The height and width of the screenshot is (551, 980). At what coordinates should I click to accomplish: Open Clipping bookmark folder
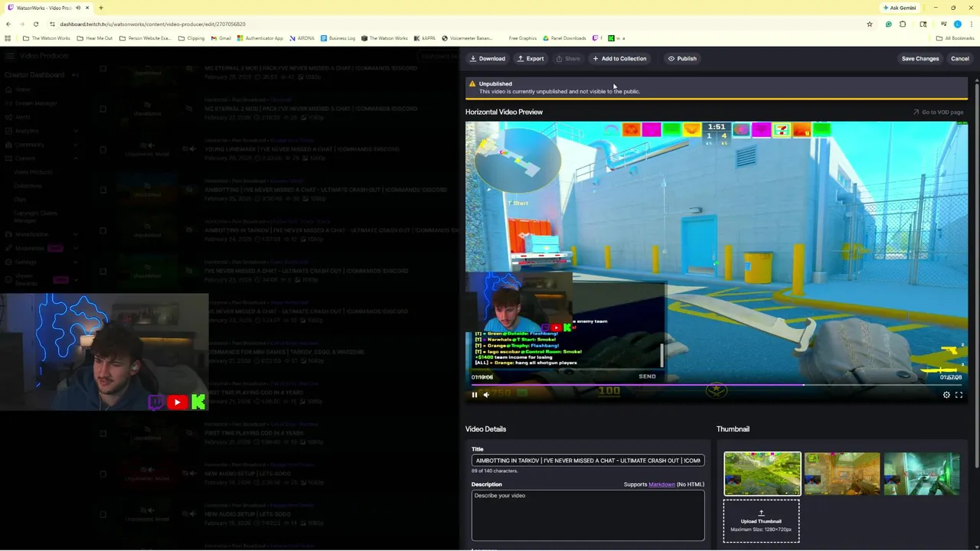[x=191, y=38]
